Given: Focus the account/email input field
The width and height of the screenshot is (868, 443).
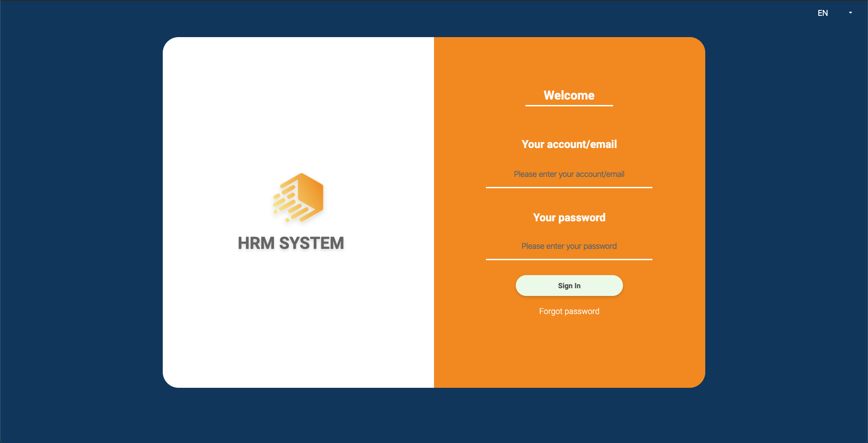Looking at the screenshot, I should tap(569, 175).
